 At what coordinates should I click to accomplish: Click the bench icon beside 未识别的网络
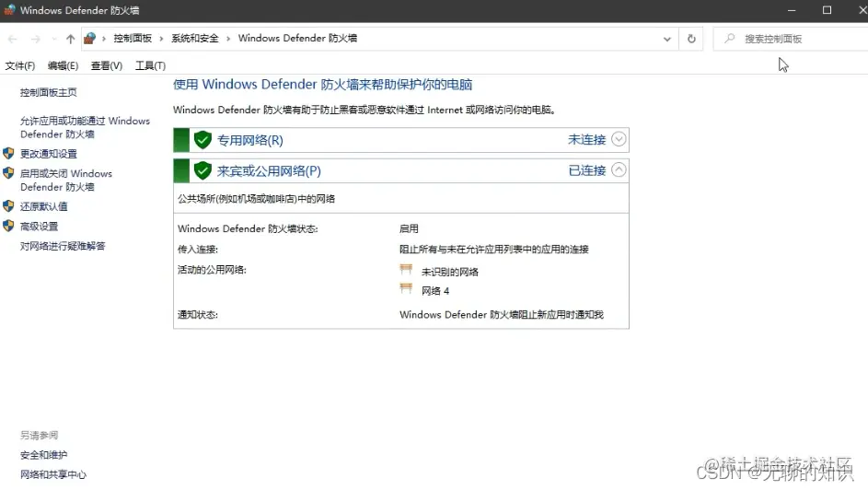406,270
